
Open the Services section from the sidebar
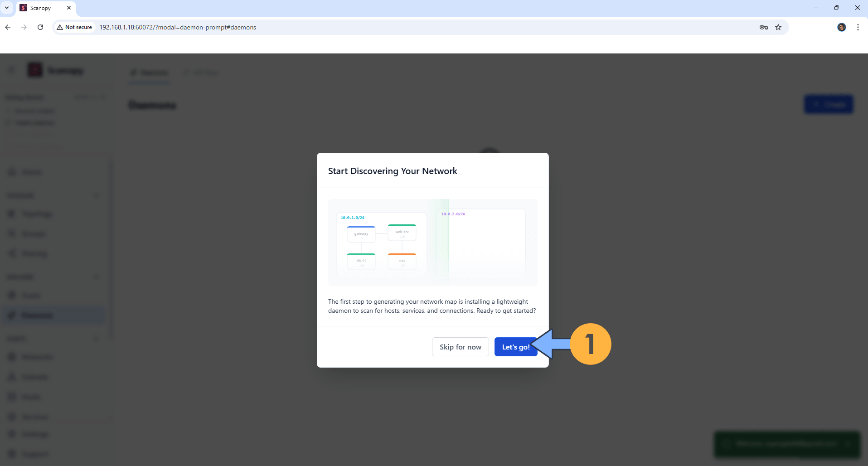[34, 417]
